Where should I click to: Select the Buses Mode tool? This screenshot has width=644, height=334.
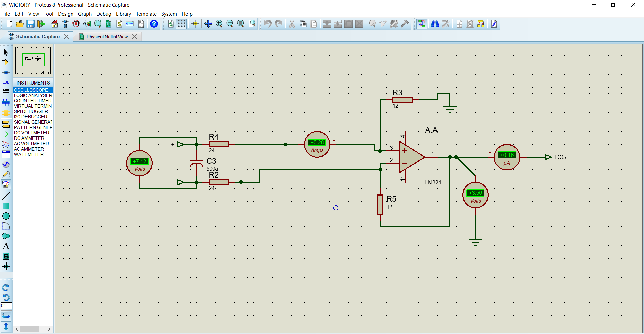[6, 103]
